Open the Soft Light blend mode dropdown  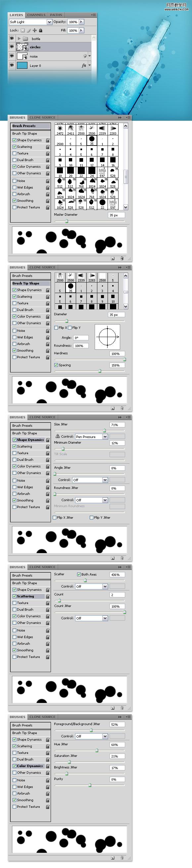pyautogui.click(x=49, y=22)
